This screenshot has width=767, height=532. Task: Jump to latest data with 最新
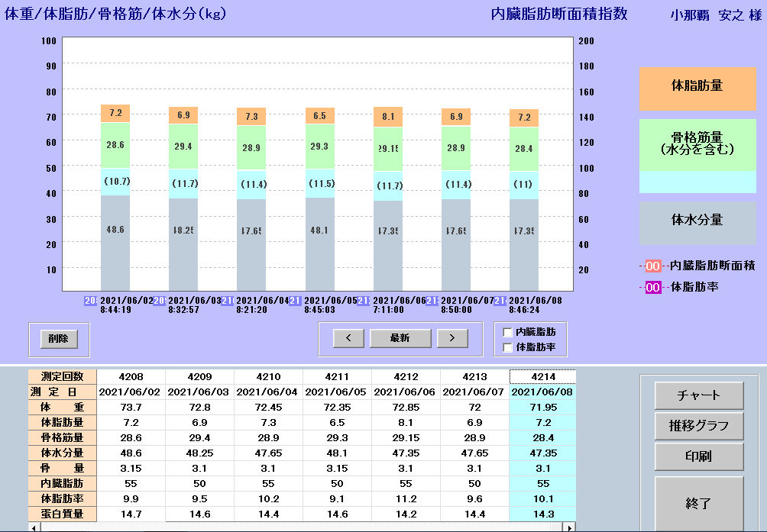400,338
